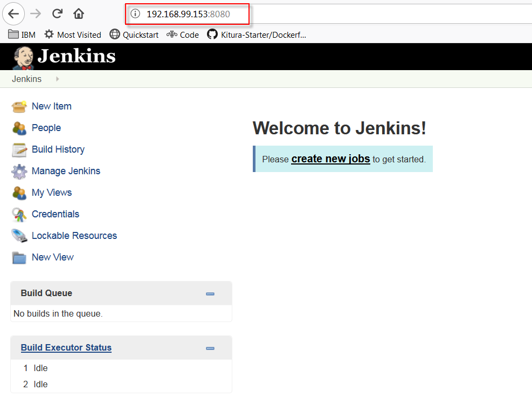Click the Build History notepad icon
532x411 pixels.
(19, 149)
